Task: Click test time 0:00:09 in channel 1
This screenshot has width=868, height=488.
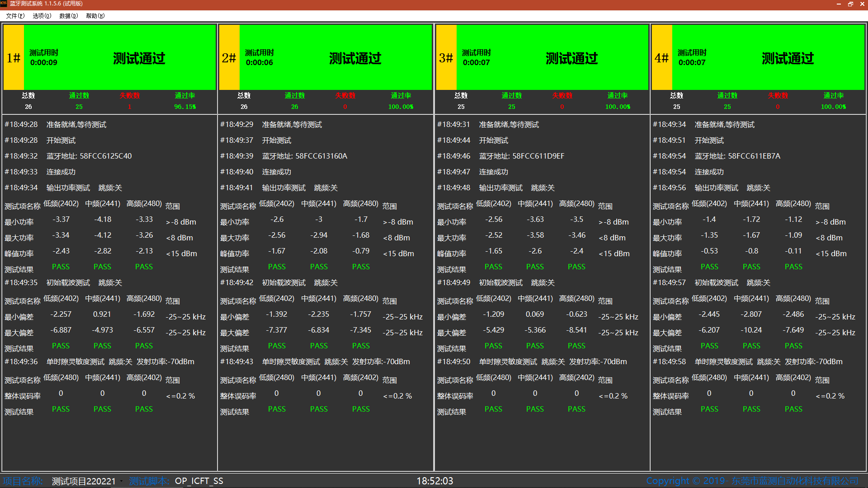Action: pos(44,62)
